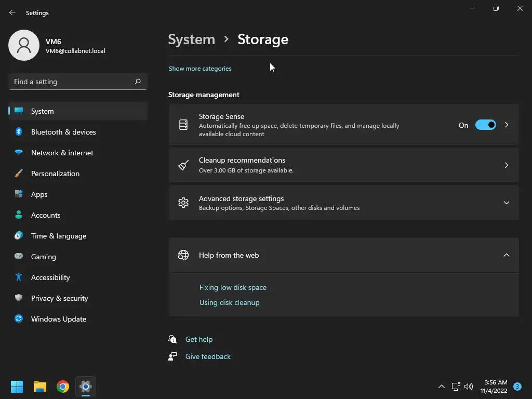
Task: Click the search magnifier icon
Action: 138,82
